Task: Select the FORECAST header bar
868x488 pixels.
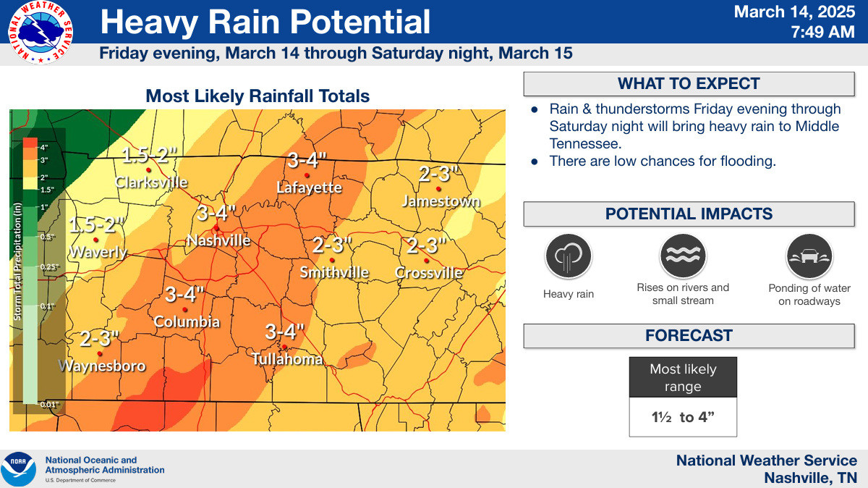Action: point(689,336)
